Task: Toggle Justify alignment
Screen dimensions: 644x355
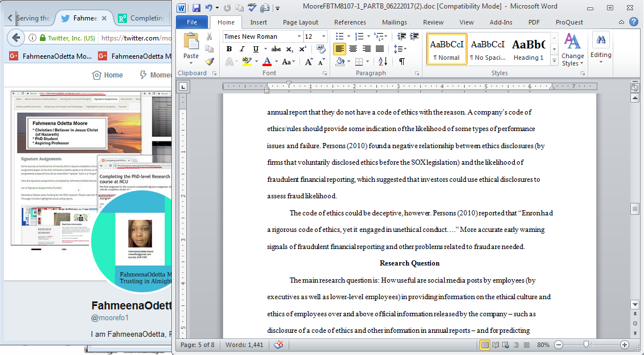Action: (x=380, y=49)
